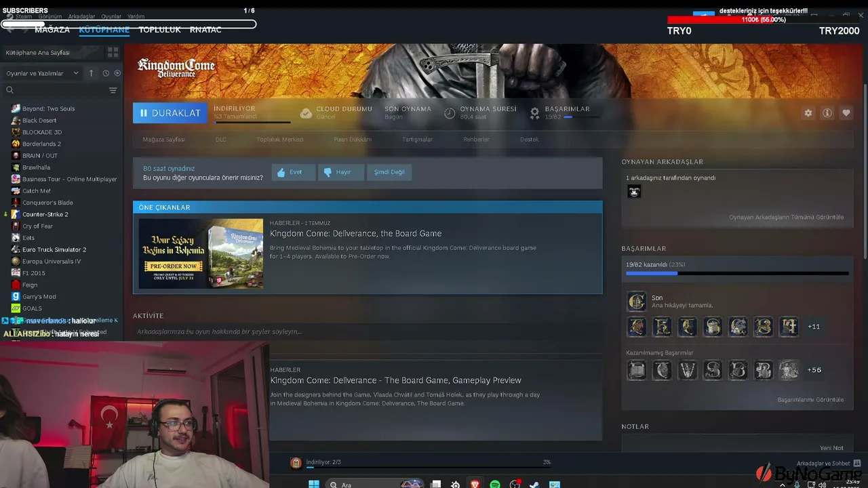Viewport: 868px width, 488px height.
Task: Click the Cloud Durumu status icon
Action: tap(306, 113)
